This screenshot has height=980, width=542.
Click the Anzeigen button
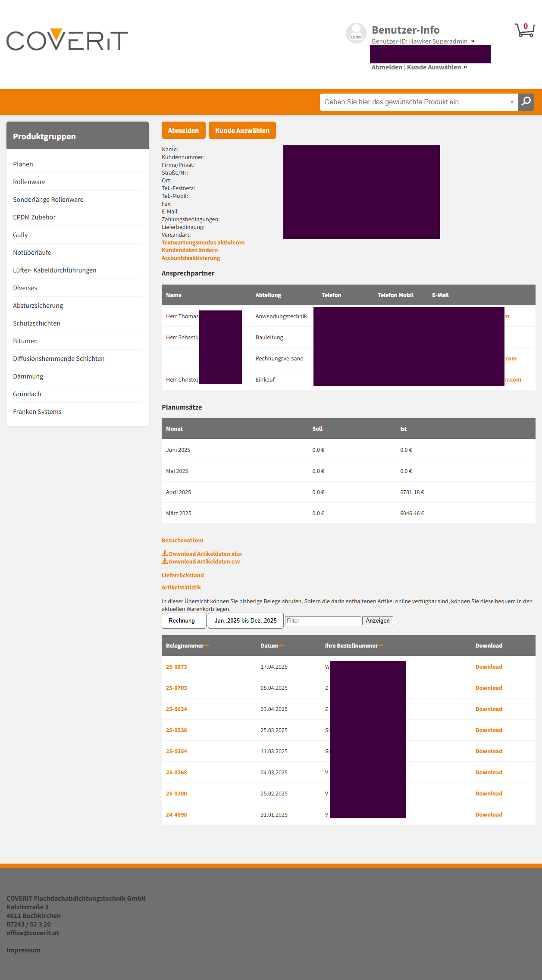(x=378, y=621)
